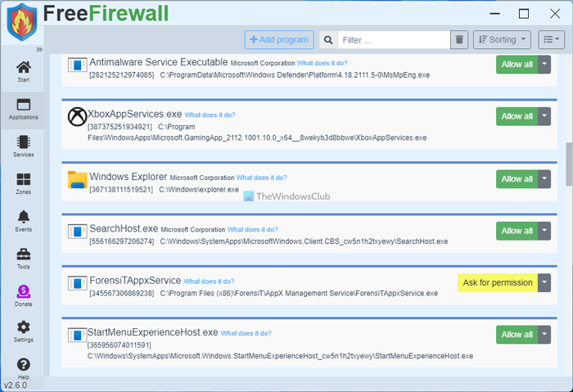Clear filter with trash icon
The height and width of the screenshot is (392, 573).
coord(459,39)
